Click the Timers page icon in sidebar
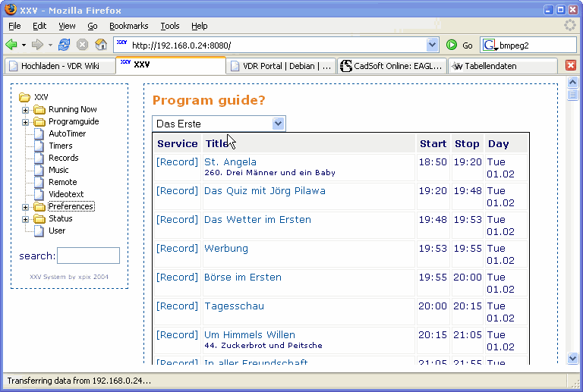Image resolution: width=583 pixels, height=392 pixels. (39, 146)
